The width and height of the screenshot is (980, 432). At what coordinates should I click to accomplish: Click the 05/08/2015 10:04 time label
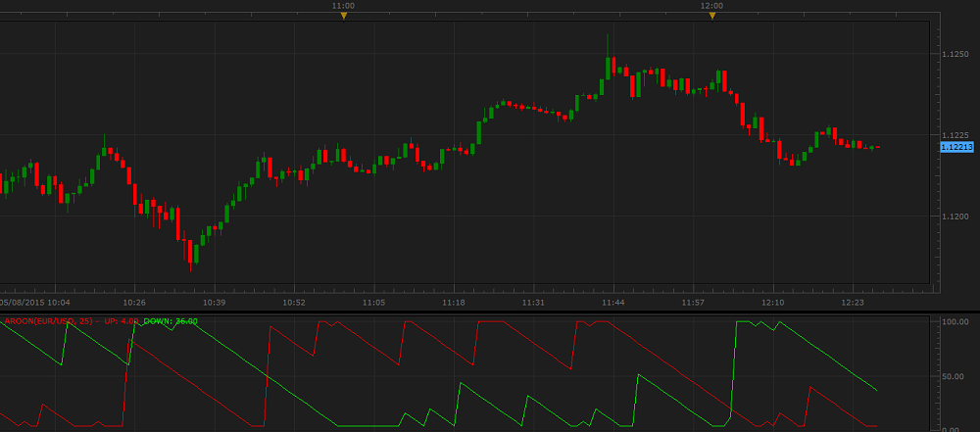35,303
